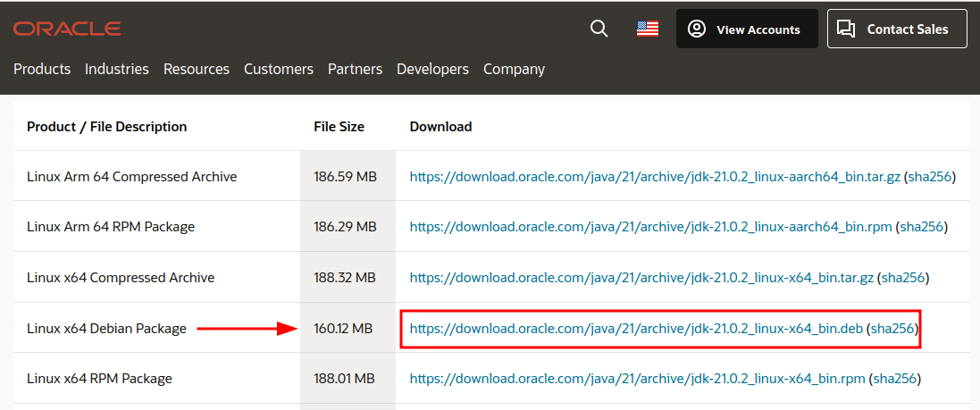Open the Products menu
This screenshot has height=410, width=980.
tap(42, 69)
